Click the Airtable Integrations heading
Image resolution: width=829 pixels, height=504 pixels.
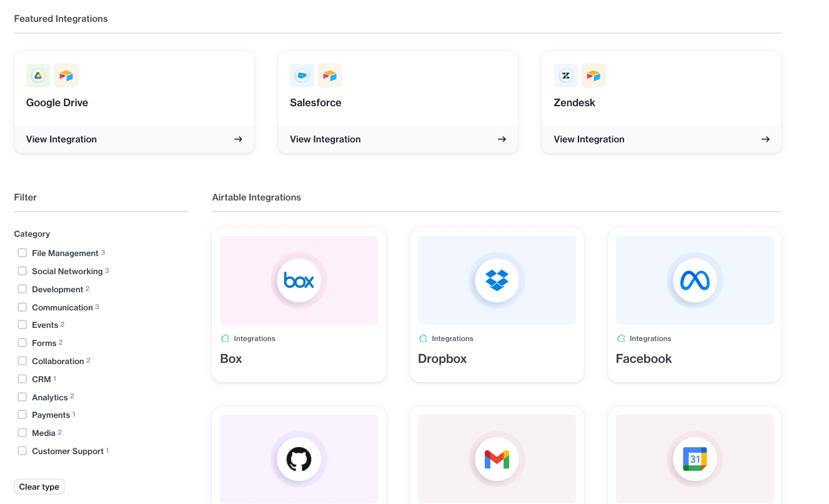pyautogui.click(x=256, y=197)
